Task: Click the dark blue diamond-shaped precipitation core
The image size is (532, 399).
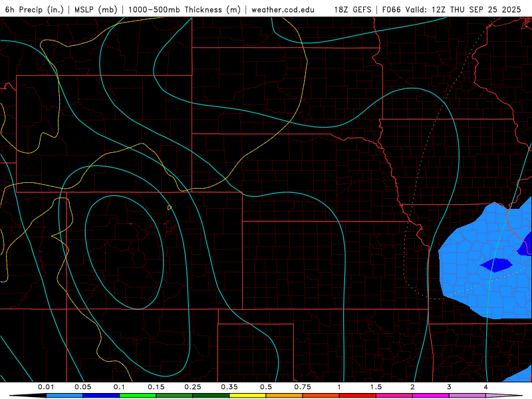Action: [x=496, y=265]
